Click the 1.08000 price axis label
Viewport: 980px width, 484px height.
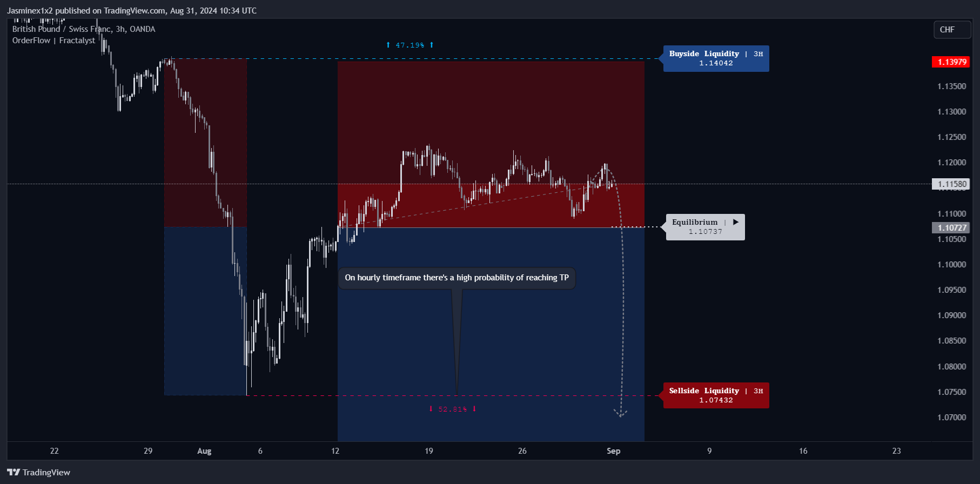952,367
